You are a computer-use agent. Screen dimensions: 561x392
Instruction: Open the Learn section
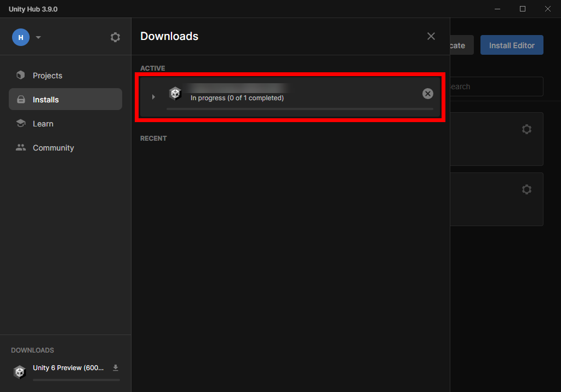pyautogui.click(x=66, y=124)
